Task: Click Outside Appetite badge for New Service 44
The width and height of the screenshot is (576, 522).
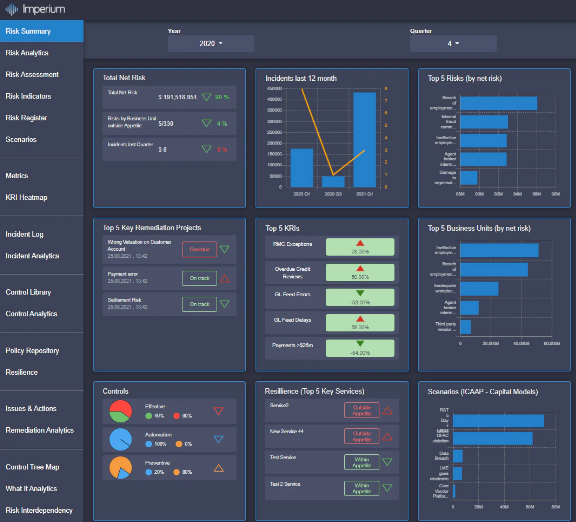Action: click(x=362, y=436)
